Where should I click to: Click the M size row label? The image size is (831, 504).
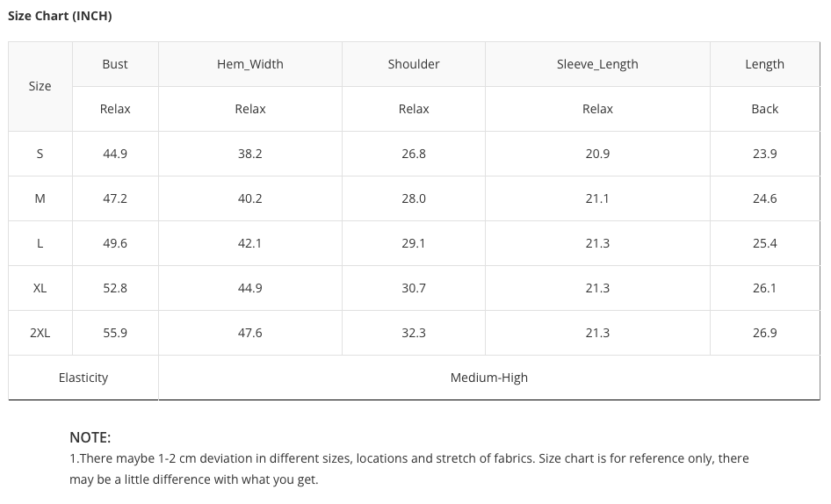pyautogui.click(x=40, y=198)
